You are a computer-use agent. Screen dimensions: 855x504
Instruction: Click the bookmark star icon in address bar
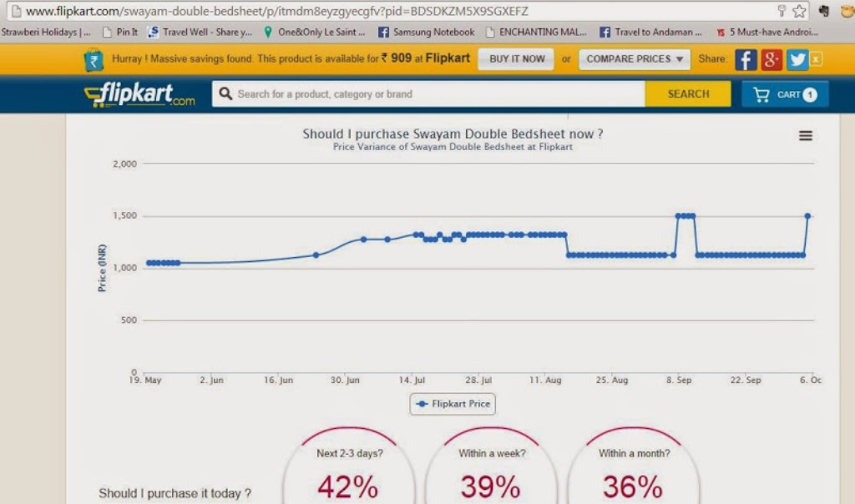pyautogui.click(x=799, y=11)
